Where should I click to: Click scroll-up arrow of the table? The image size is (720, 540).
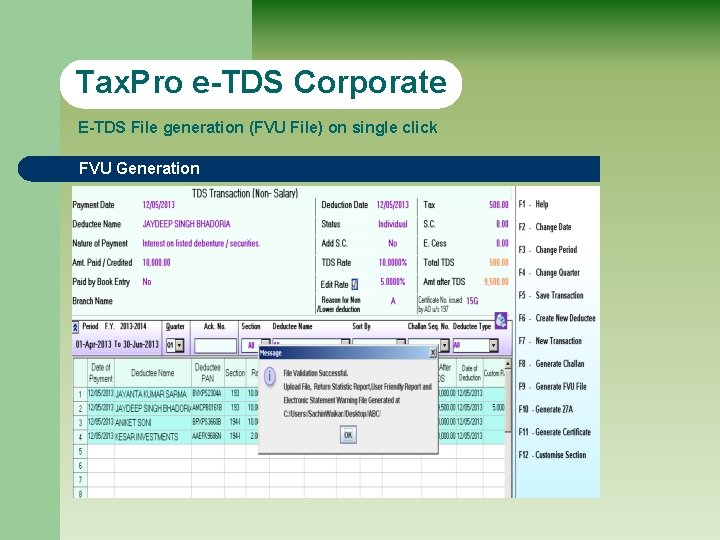[508, 363]
